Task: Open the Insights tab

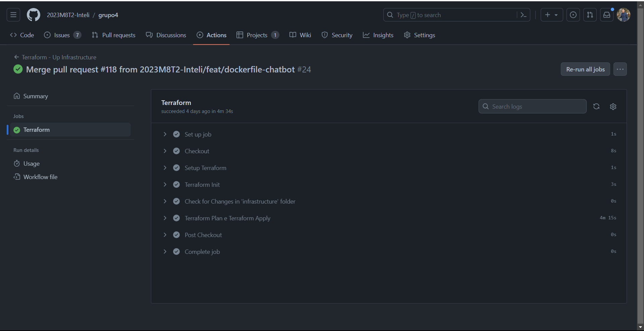Action: tap(378, 35)
